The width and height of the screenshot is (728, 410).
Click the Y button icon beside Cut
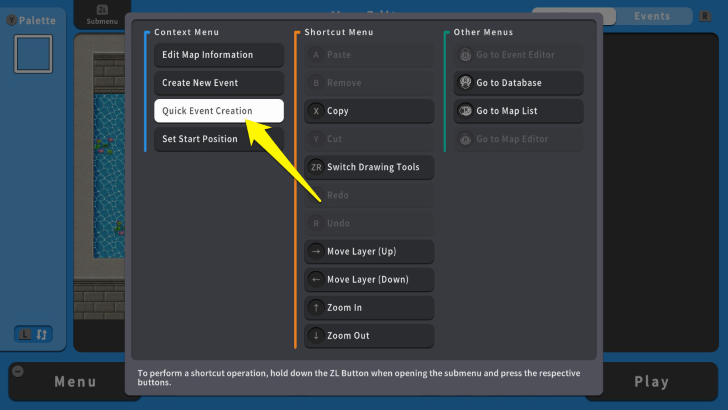coord(316,139)
